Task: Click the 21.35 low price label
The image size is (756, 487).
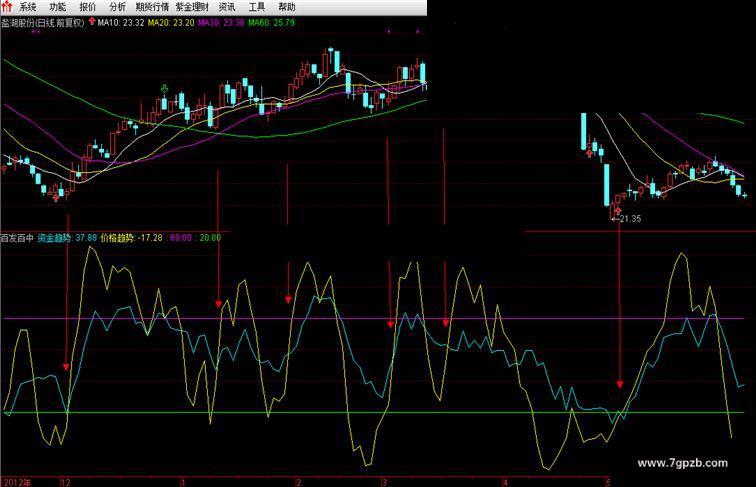Action: coord(630,219)
